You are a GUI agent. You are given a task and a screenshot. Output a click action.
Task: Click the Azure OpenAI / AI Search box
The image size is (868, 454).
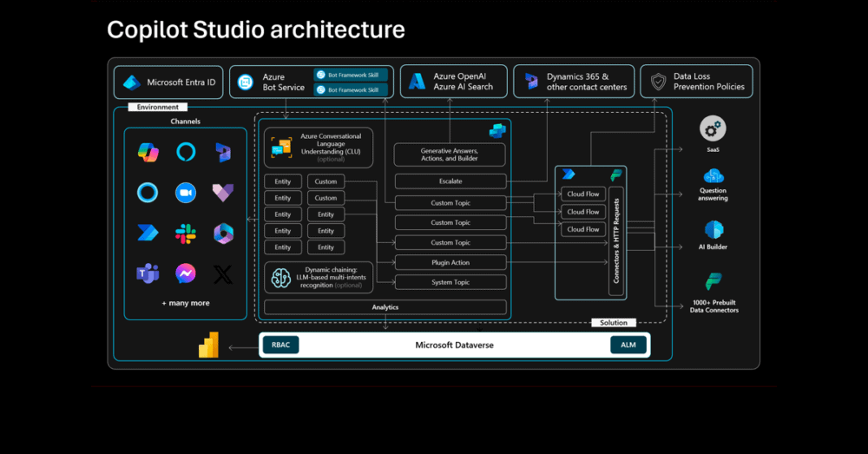(450, 82)
